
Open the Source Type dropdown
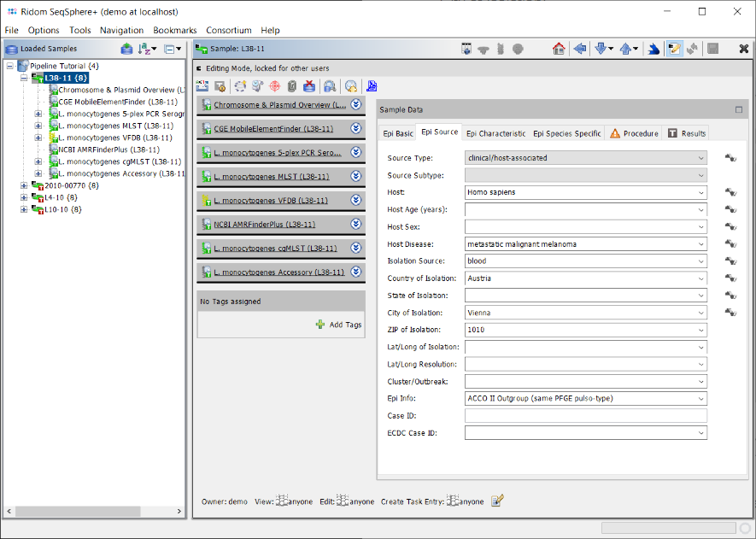700,158
